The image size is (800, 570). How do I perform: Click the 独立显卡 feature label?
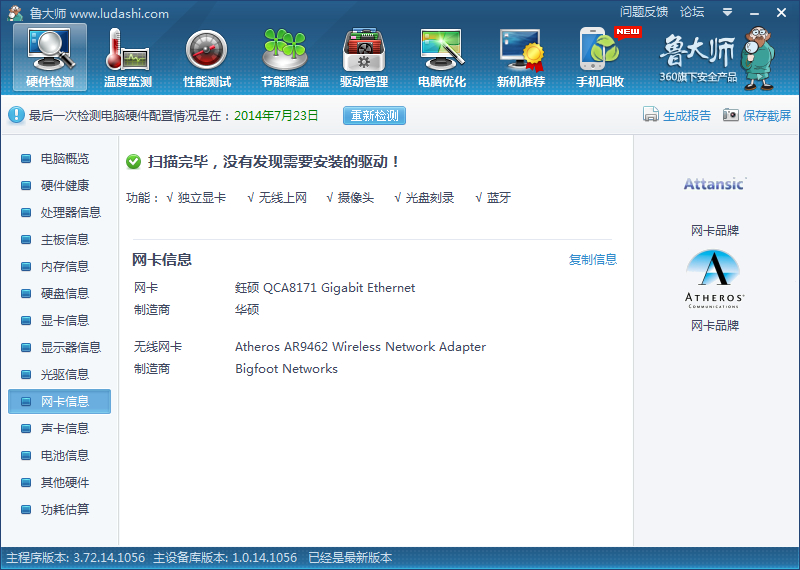point(202,197)
